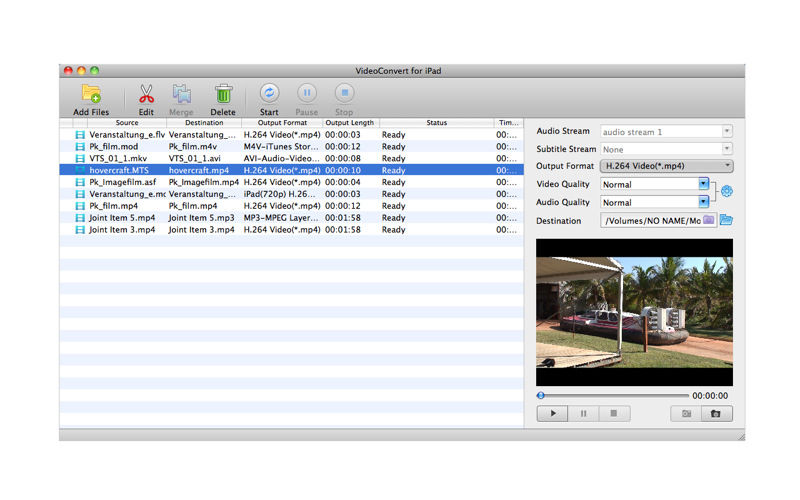
Task: Expand the Subtitle Stream dropdown
Action: click(x=727, y=149)
